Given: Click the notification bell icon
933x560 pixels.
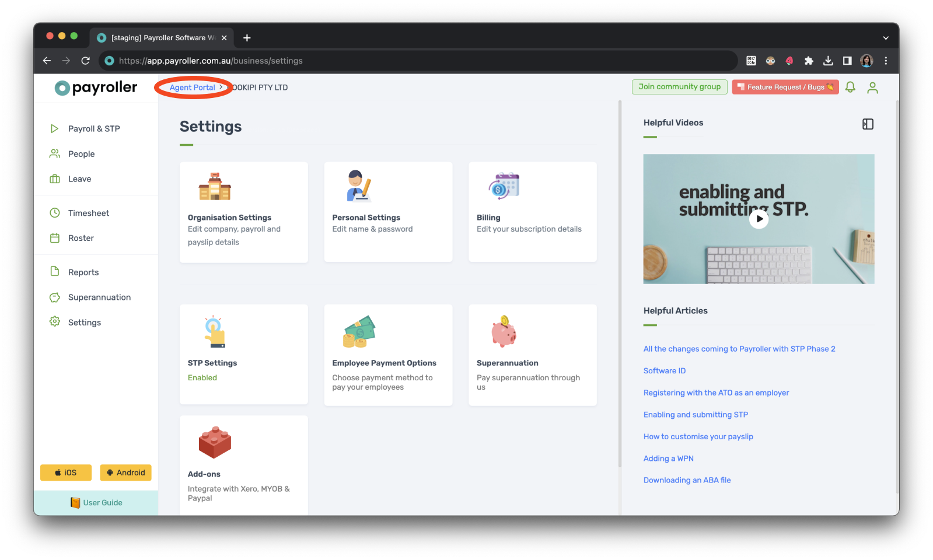Looking at the screenshot, I should [850, 87].
